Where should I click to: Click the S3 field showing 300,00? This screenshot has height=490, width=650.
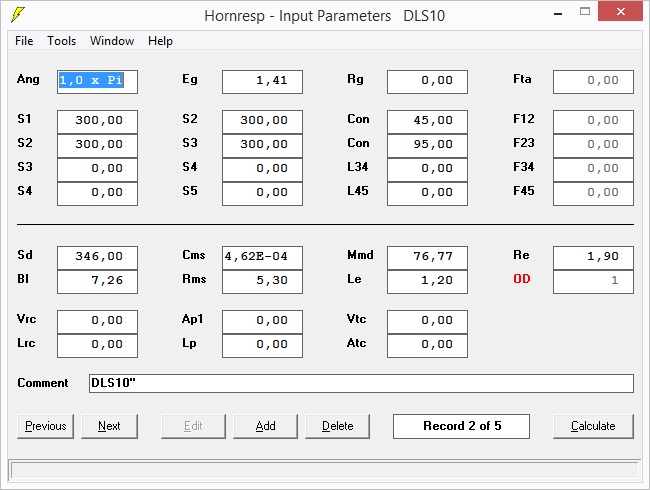(x=262, y=146)
